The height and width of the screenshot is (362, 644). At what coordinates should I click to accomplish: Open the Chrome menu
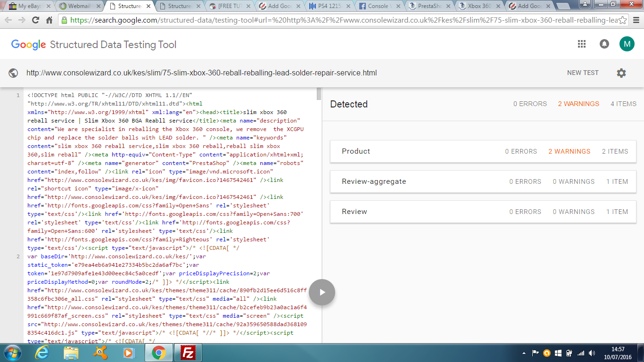point(636,20)
